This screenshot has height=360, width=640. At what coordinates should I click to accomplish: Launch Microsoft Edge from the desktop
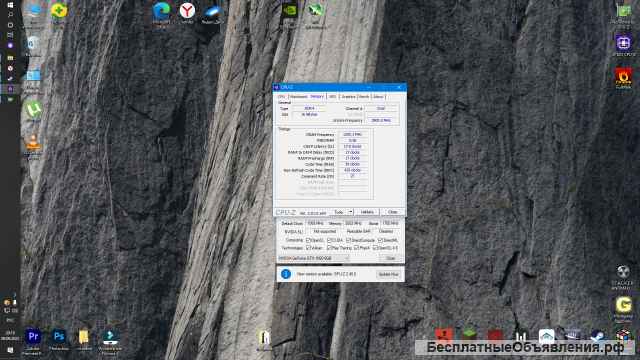(x=161, y=11)
